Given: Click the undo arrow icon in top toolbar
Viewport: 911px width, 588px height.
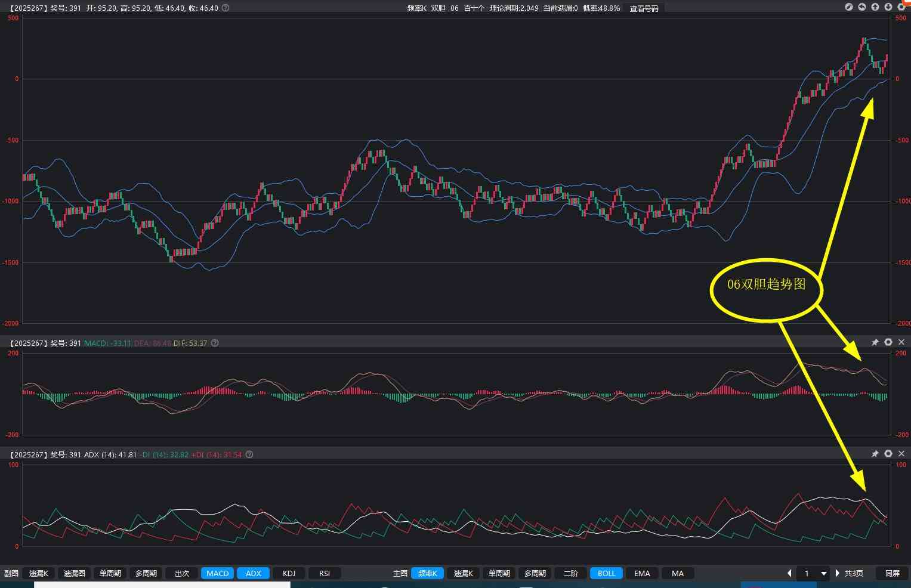Looking at the screenshot, I should coord(862,7).
